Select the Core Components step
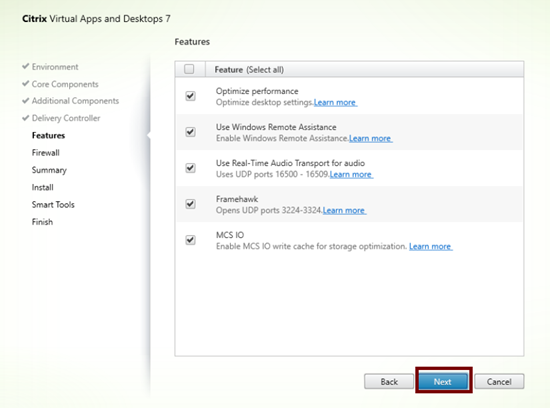The height and width of the screenshot is (408, 550). 65,84
